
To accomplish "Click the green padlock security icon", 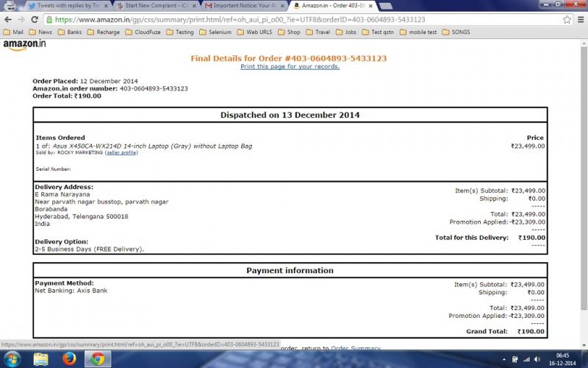I will click(x=49, y=20).
